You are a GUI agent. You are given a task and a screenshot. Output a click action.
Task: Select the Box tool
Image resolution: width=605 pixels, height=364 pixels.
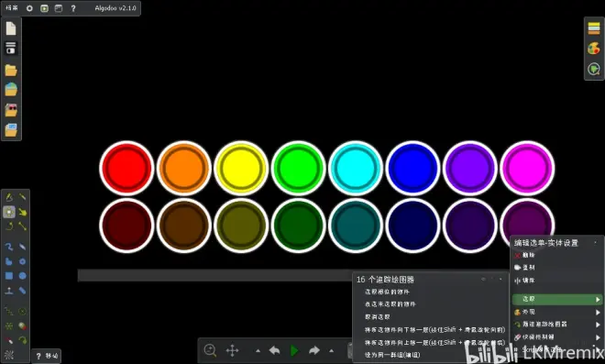(x=9, y=276)
